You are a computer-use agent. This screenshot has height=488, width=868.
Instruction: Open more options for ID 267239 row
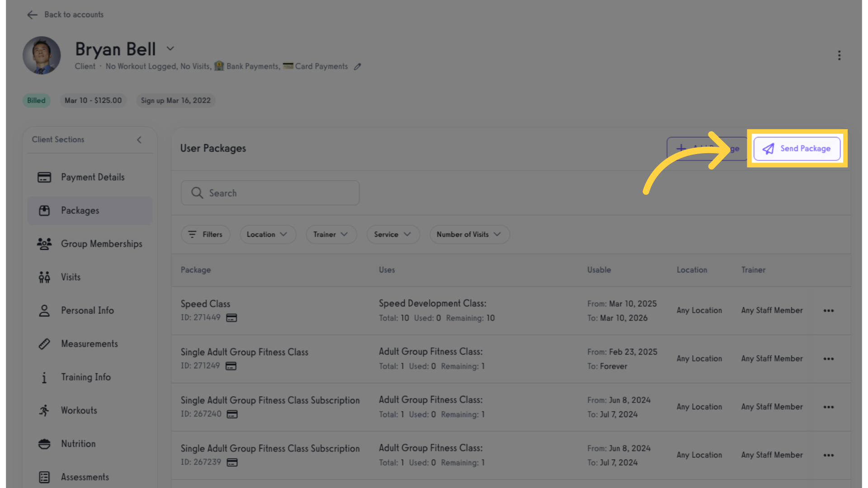(828, 455)
